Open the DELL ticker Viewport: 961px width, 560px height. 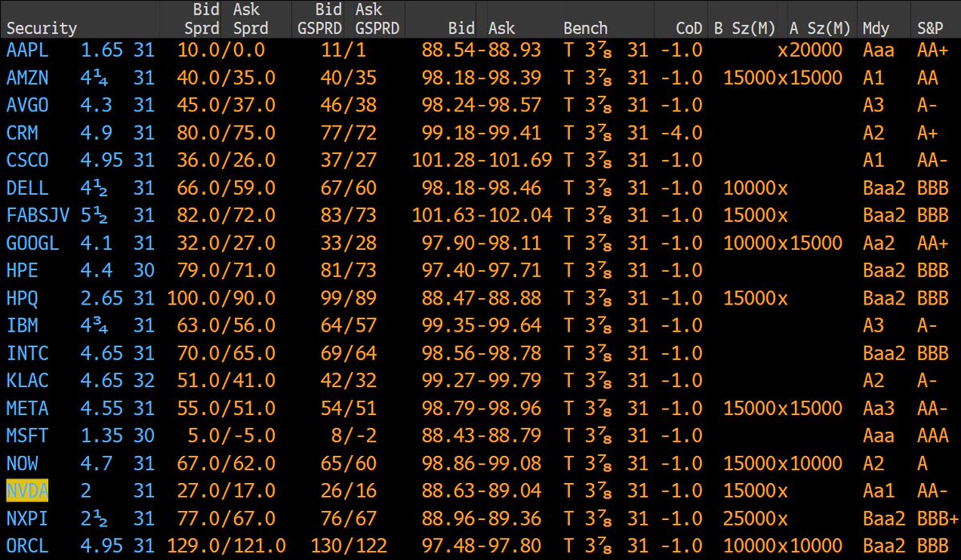click(x=27, y=188)
